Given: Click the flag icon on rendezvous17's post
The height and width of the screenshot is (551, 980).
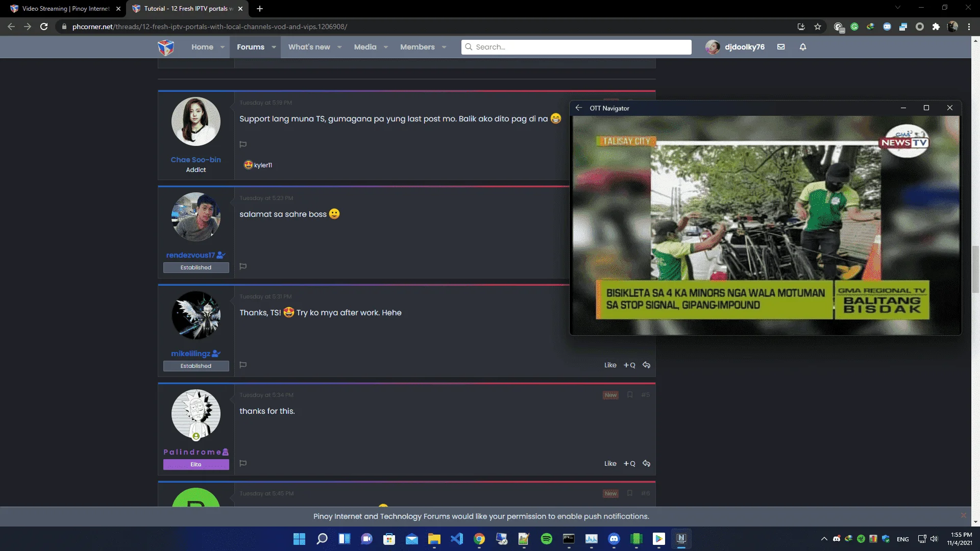Looking at the screenshot, I should (x=243, y=266).
